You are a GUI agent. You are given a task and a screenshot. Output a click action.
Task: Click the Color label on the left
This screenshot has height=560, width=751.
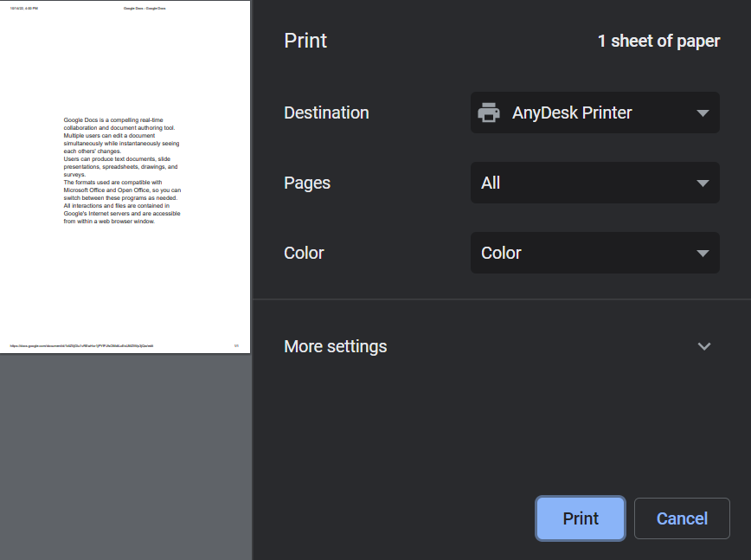(x=305, y=253)
